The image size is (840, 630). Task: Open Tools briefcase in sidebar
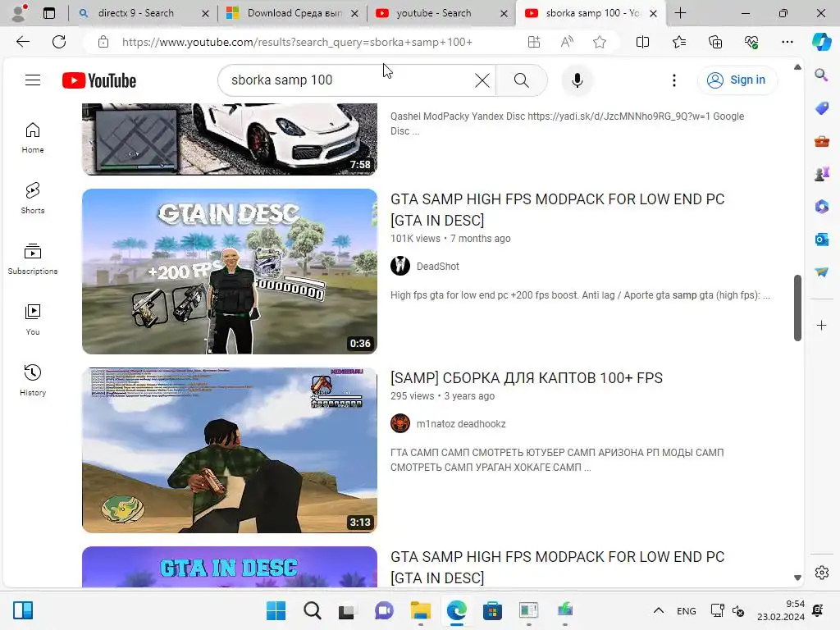(x=821, y=141)
